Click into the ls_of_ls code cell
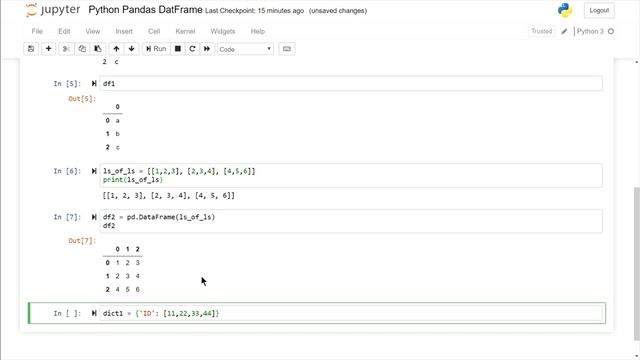640x360 pixels. click(351, 176)
